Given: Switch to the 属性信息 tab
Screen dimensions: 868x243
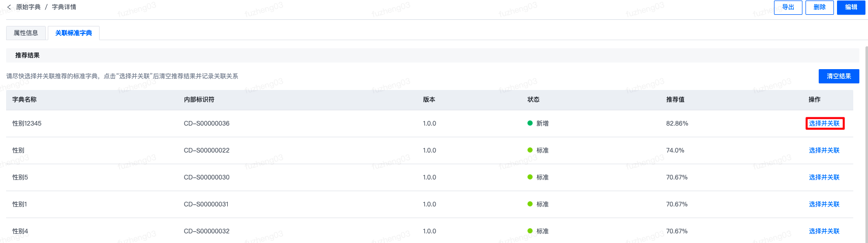Looking at the screenshot, I should click(26, 33).
